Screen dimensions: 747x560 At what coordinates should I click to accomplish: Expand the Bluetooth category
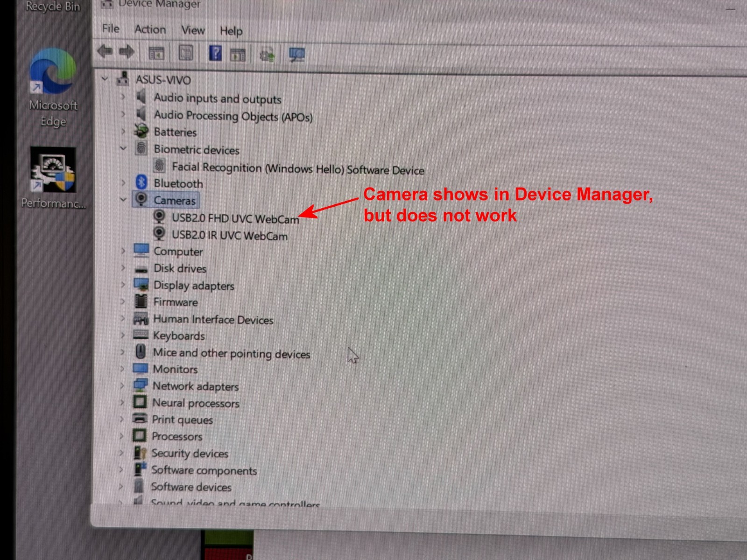[123, 182]
